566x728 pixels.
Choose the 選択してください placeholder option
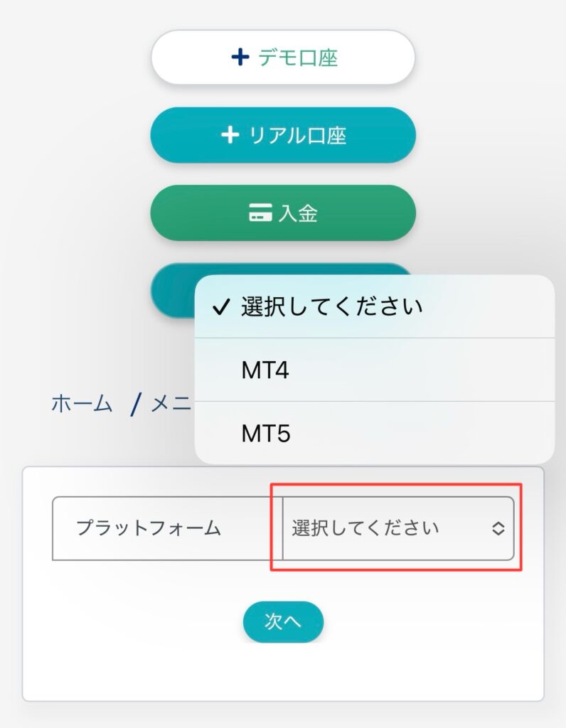click(374, 306)
